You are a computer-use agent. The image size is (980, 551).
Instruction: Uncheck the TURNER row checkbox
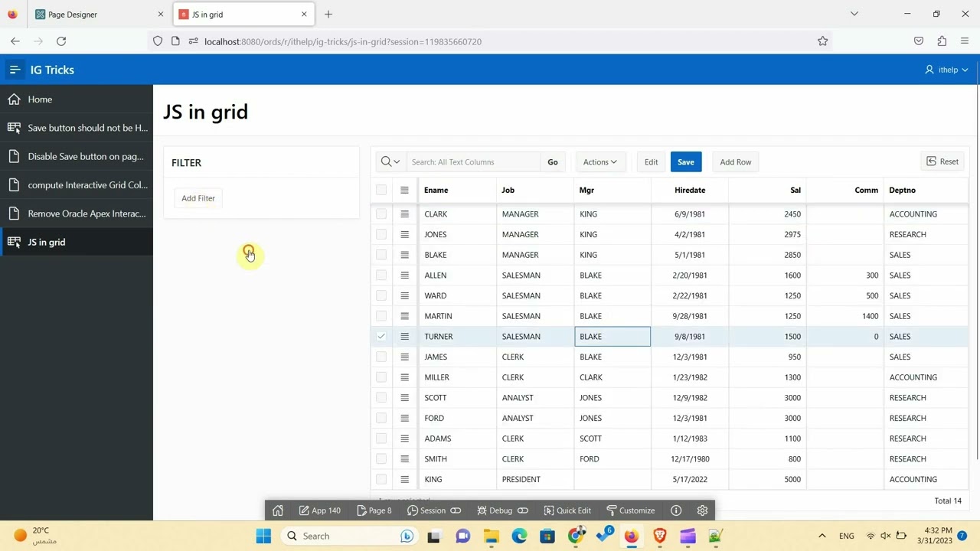[381, 337]
